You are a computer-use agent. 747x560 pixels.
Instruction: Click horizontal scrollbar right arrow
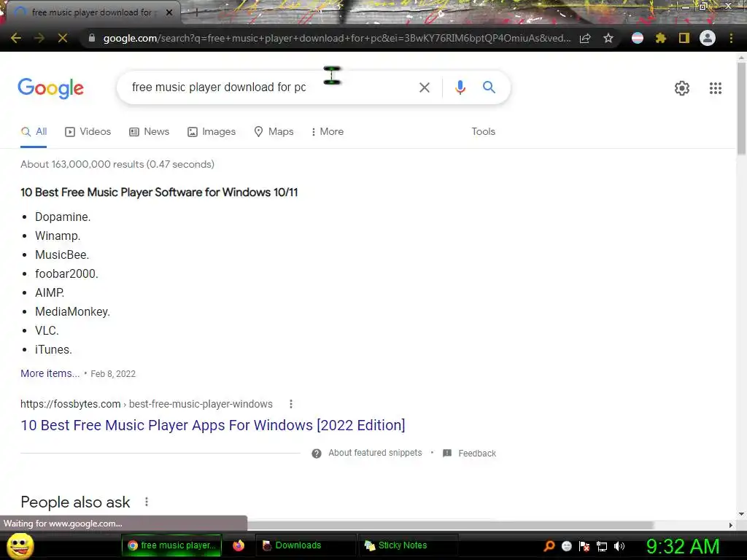730,525
